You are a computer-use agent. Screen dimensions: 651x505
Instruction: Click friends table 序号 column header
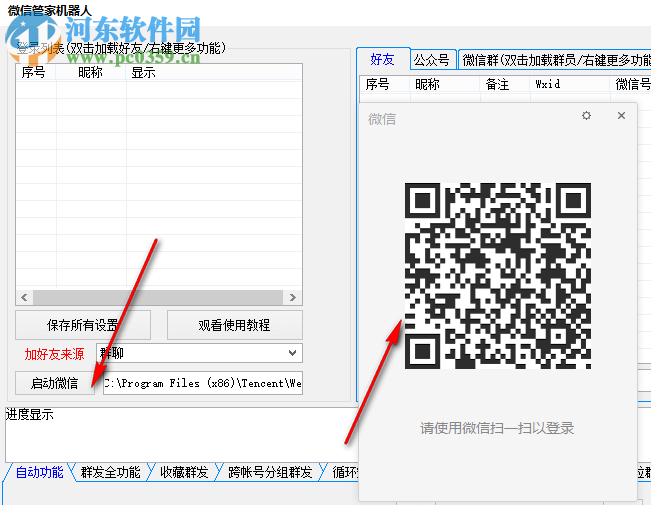point(384,84)
